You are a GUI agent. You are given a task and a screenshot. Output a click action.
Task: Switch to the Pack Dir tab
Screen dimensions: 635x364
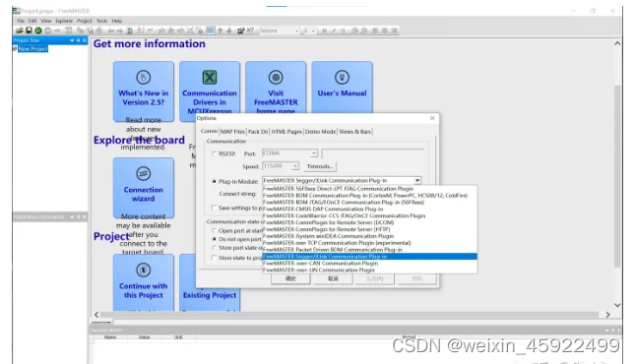(x=258, y=132)
